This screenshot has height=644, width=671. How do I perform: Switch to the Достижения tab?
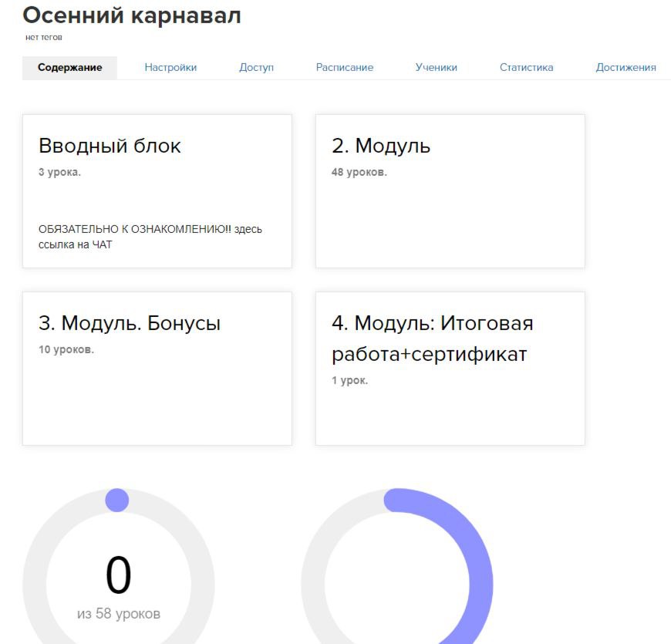[626, 68]
